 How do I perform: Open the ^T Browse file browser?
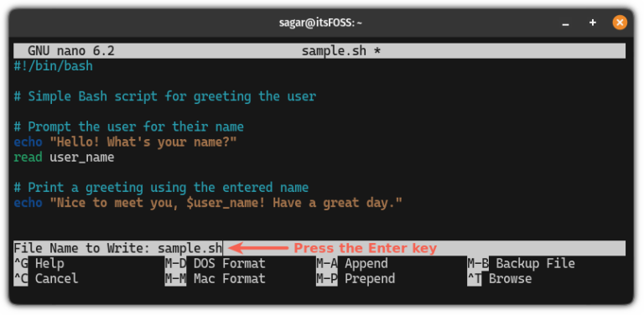(500, 279)
